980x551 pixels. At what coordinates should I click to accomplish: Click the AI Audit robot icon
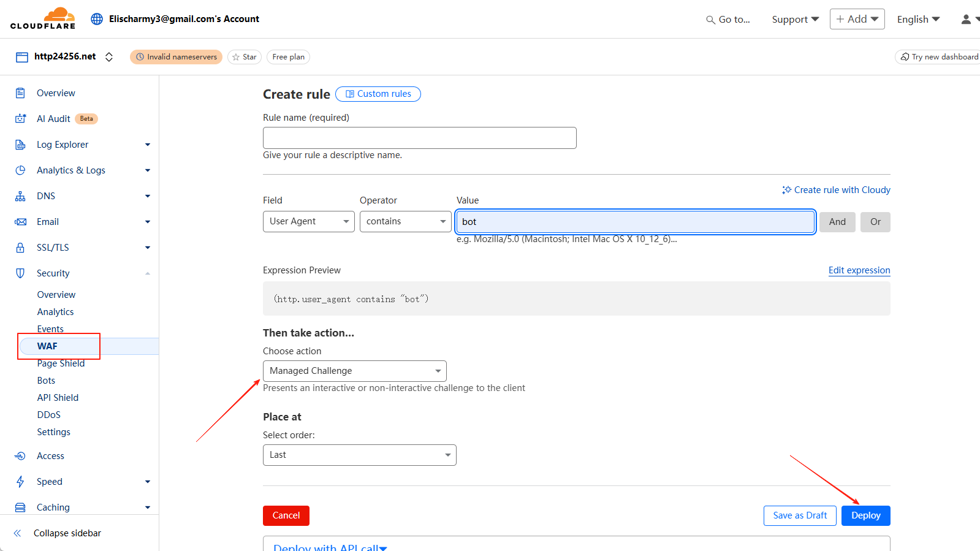pos(20,119)
